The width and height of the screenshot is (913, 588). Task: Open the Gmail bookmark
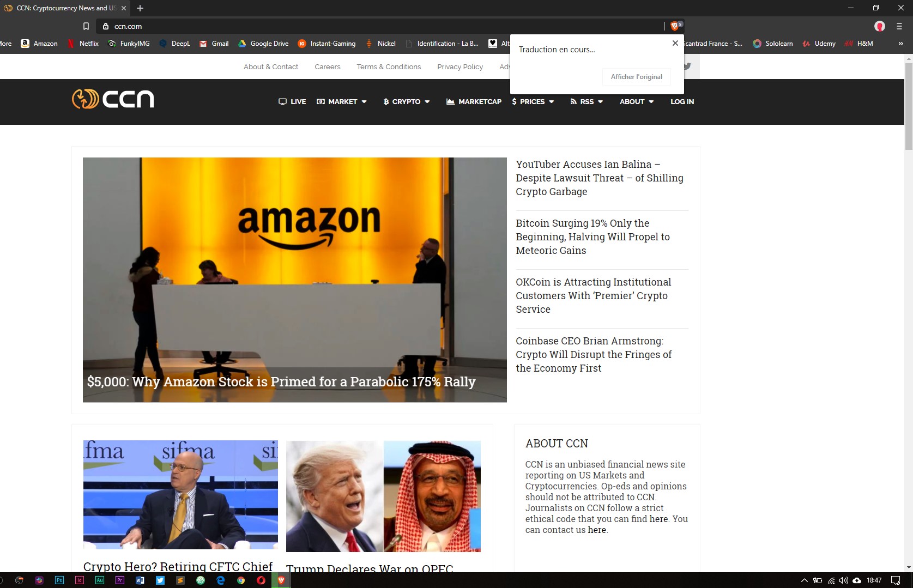[x=214, y=44]
